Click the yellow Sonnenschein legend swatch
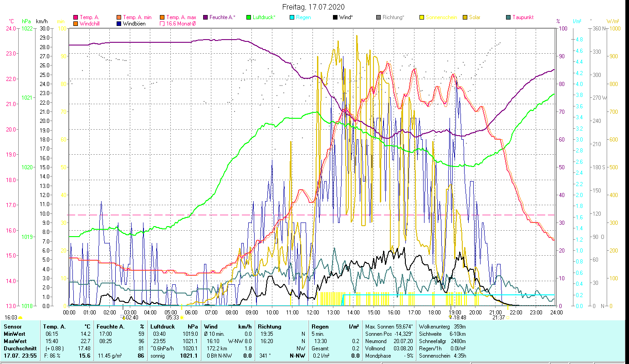Viewport: 629px width, 364px height. pos(421,18)
